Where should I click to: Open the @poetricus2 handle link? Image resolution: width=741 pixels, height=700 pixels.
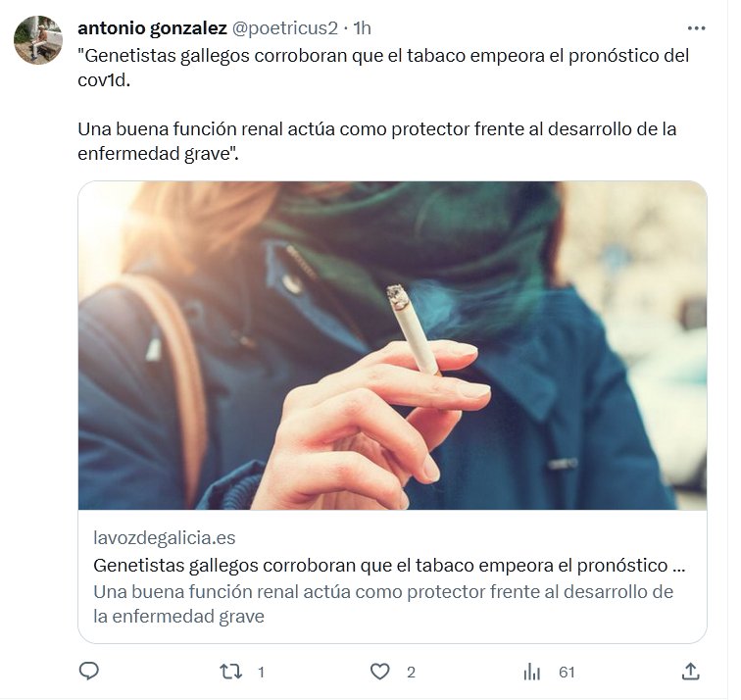click(285, 28)
